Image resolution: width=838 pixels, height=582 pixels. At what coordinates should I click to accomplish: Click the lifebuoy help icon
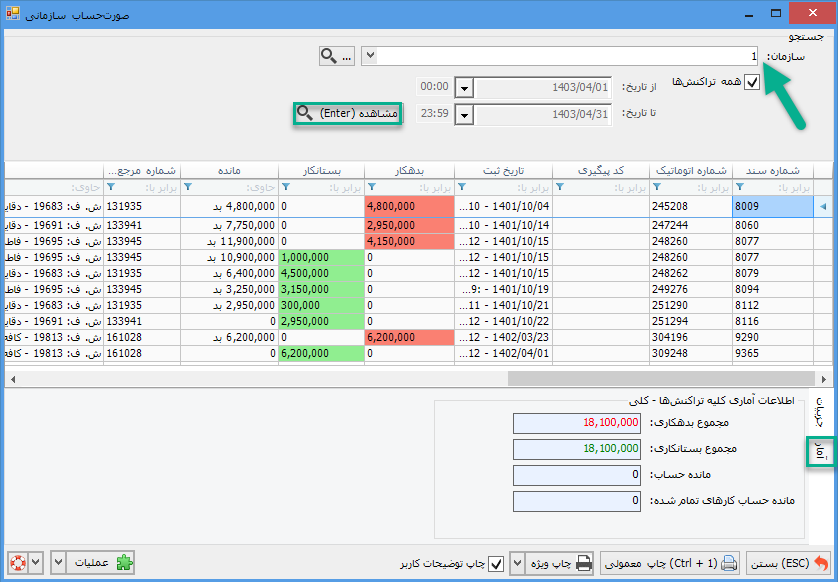[x=18, y=563]
